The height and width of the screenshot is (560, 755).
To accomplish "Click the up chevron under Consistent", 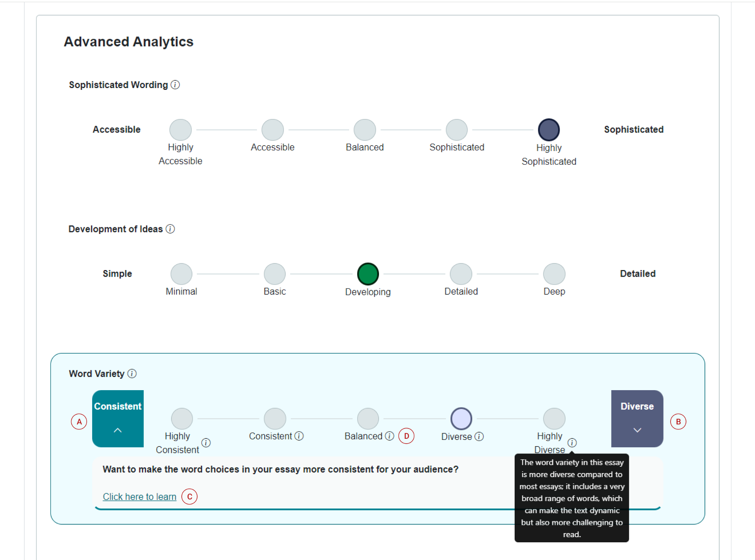I will [118, 430].
